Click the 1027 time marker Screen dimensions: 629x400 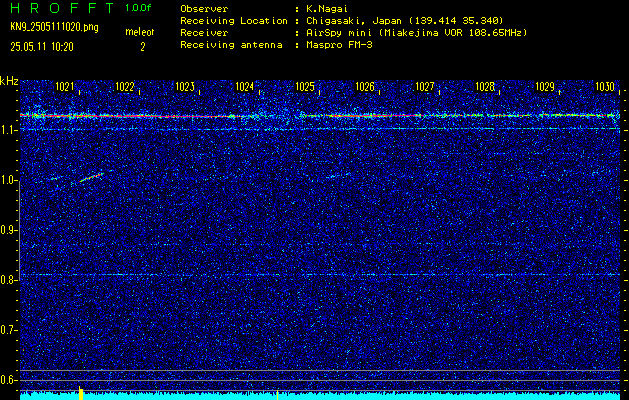pos(425,87)
